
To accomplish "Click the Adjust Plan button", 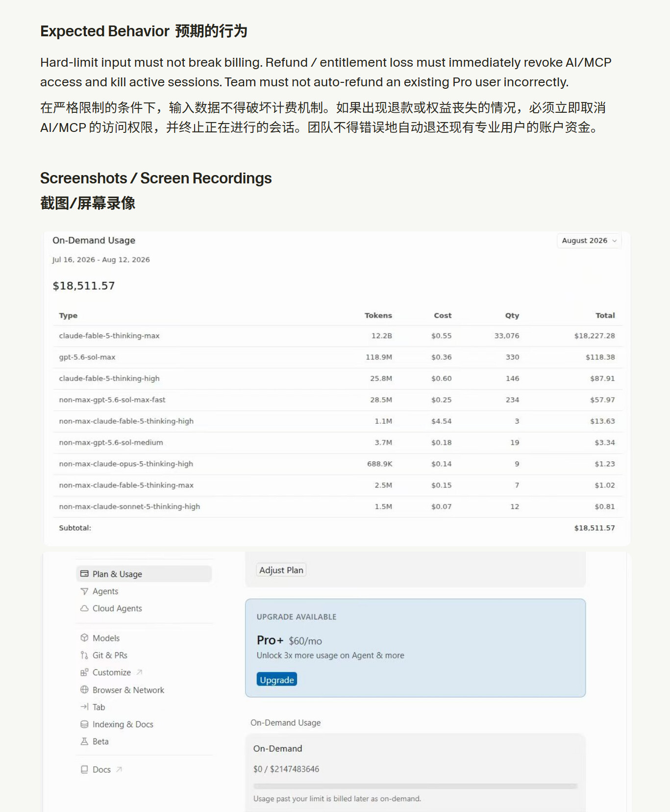I will click(281, 570).
